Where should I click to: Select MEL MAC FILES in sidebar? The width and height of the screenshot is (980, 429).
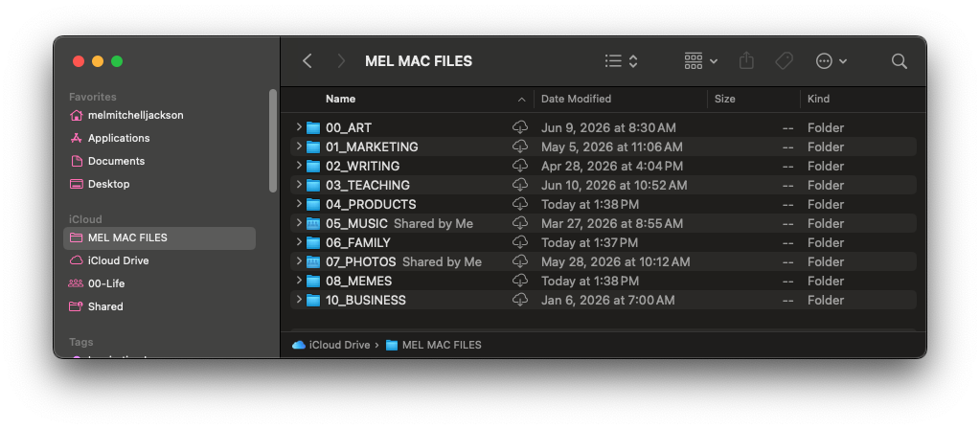159,237
